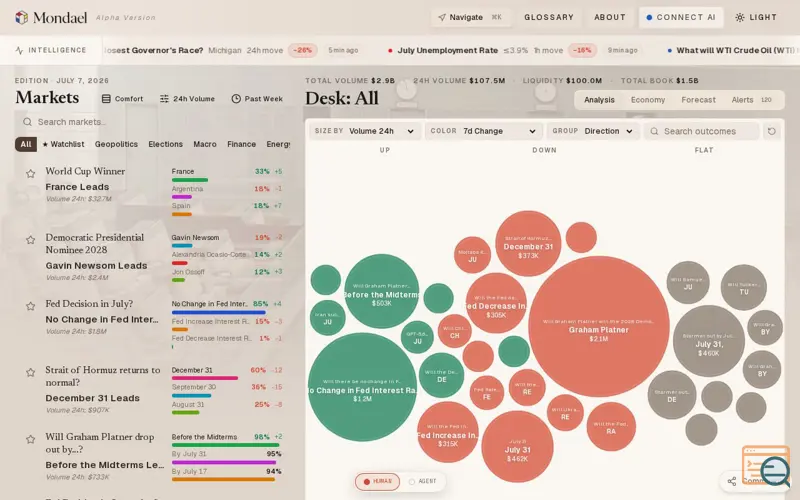The width and height of the screenshot is (800, 500).
Task: Toggle the Light theme mode
Action: (x=756, y=17)
